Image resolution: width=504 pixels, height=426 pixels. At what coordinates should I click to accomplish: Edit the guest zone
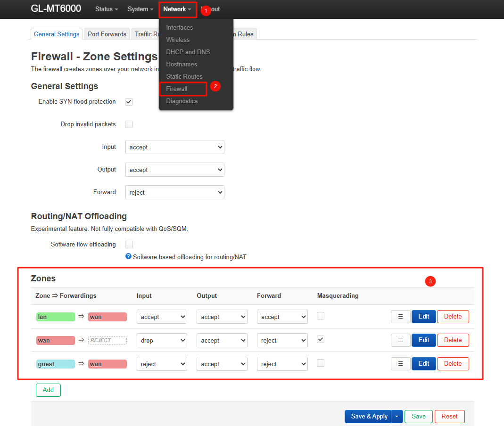[x=423, y=364]
